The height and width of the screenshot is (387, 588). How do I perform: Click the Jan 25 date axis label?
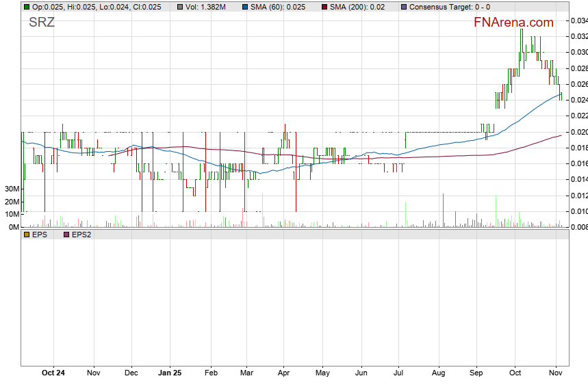point(169,373)
